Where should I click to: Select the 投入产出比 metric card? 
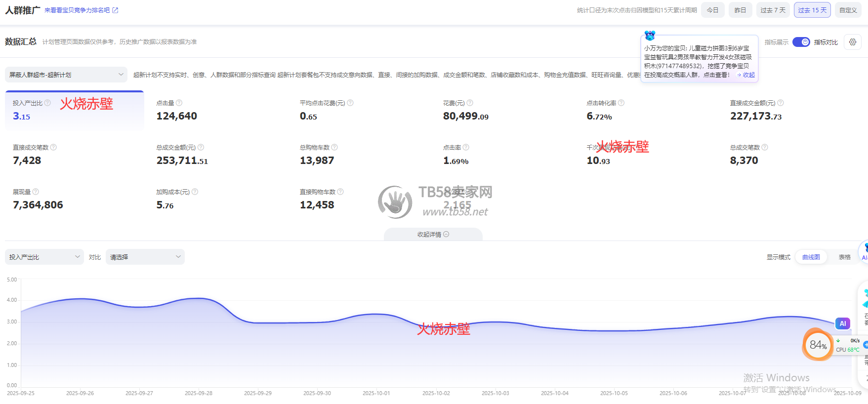[74, 110]
